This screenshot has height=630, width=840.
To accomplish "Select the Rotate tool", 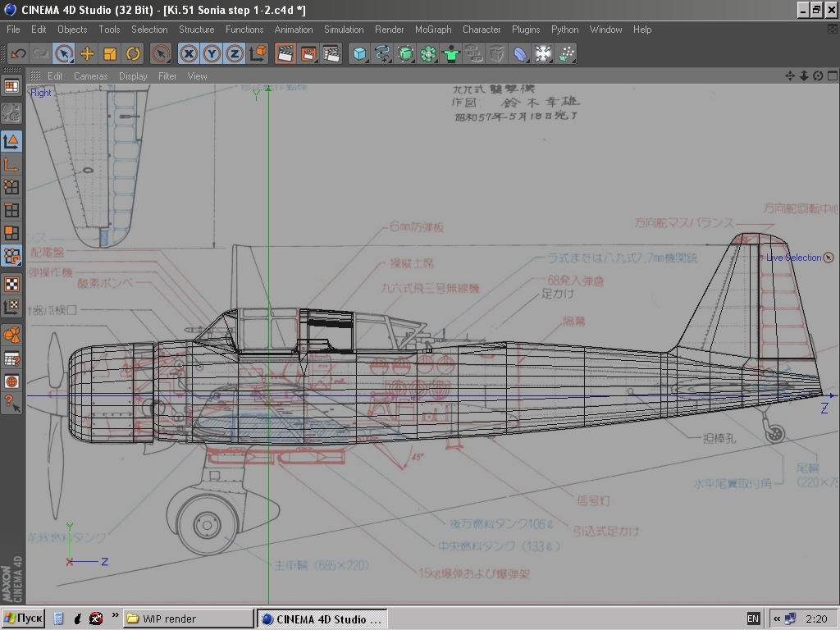I will 133,54.
